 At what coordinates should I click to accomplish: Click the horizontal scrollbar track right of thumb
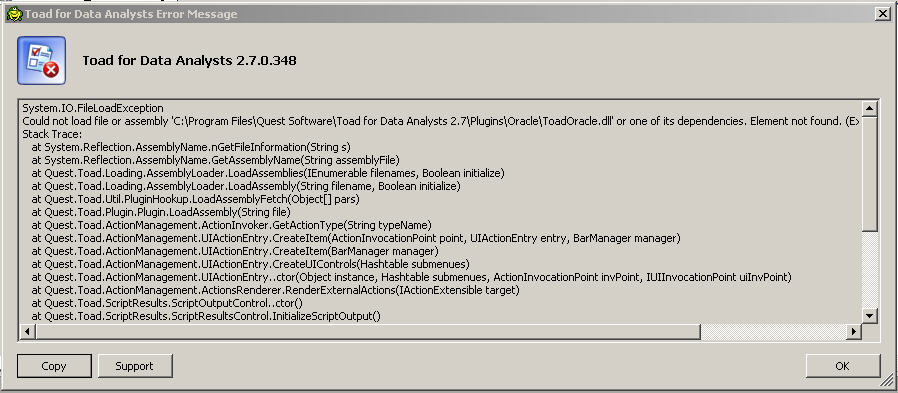(x=774, y=331)
